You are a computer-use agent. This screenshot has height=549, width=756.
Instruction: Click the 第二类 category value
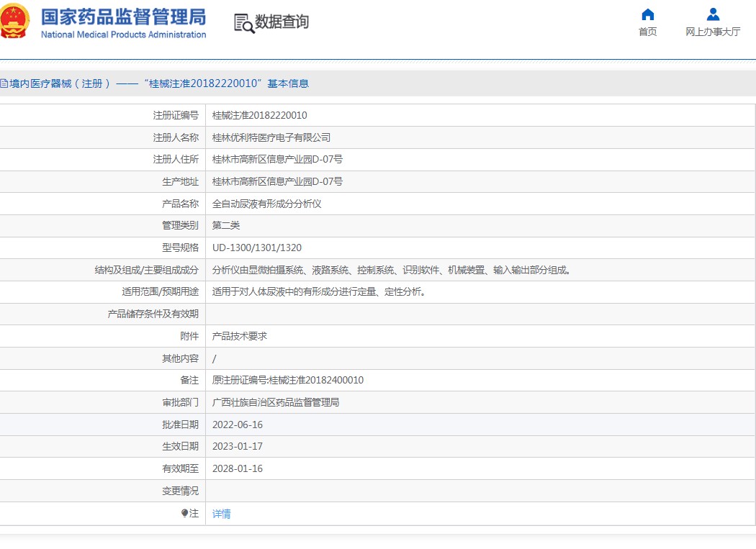225,225
